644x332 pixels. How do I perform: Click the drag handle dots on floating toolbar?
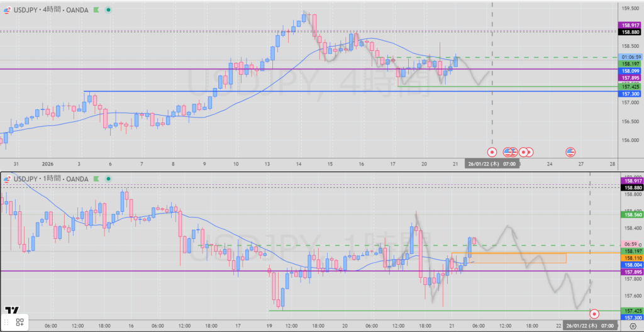coord(8,323)
